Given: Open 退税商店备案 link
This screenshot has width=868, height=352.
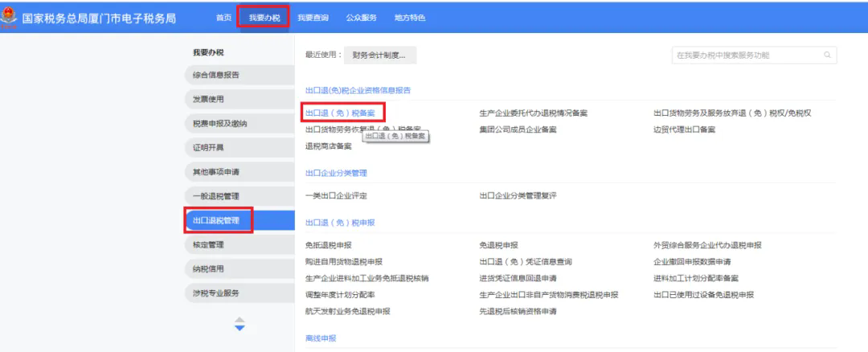Looking at the screenshot, I should coord(328,146).
